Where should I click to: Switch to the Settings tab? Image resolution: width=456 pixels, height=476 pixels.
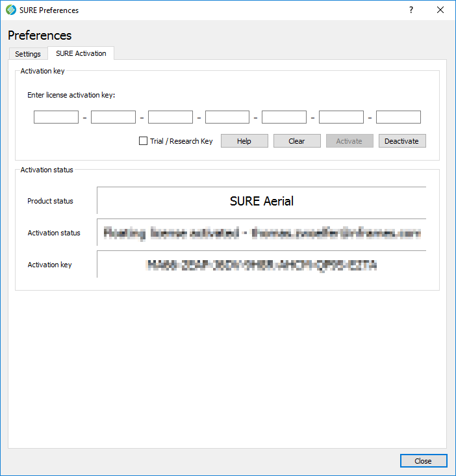28,54
